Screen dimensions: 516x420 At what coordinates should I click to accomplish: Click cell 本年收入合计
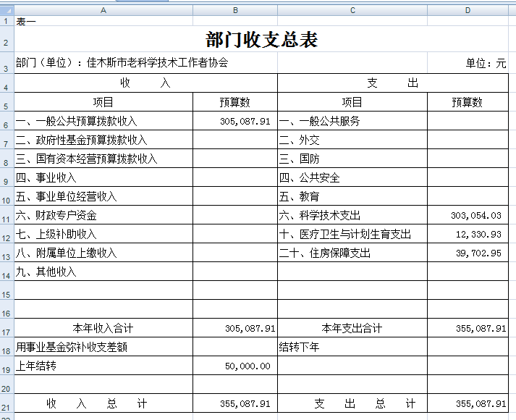(103, 328)
